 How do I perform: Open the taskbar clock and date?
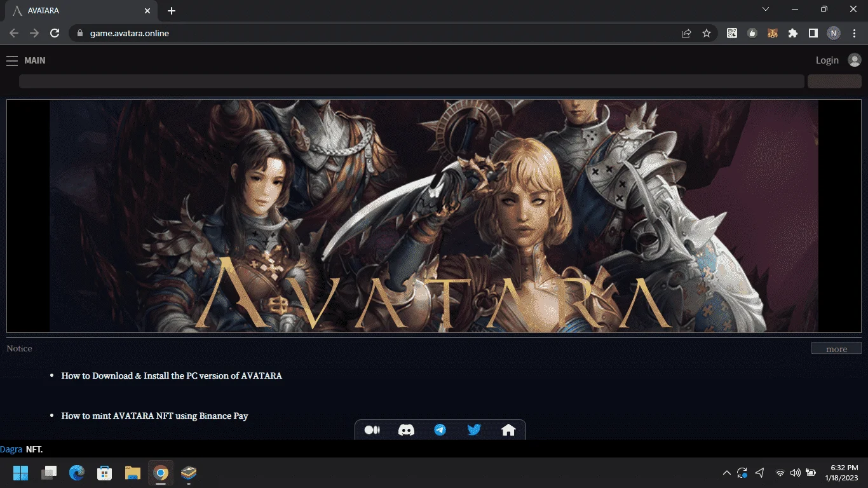[x=842, y=473]
